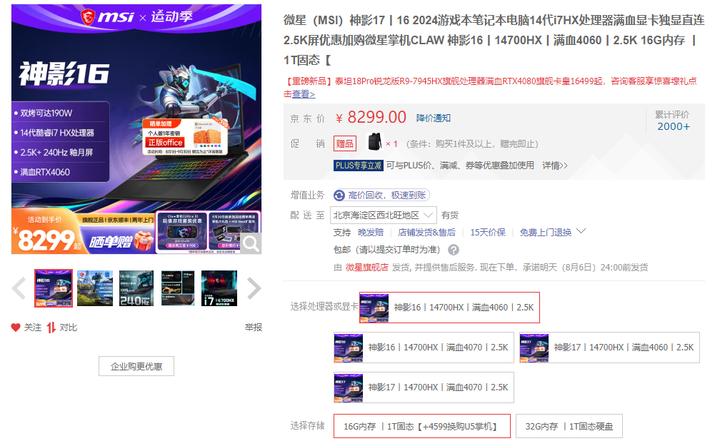Viewport: 720px width, 441px height.
Task: Click the 查看> link in the red promo text
Action: point(304,94)
